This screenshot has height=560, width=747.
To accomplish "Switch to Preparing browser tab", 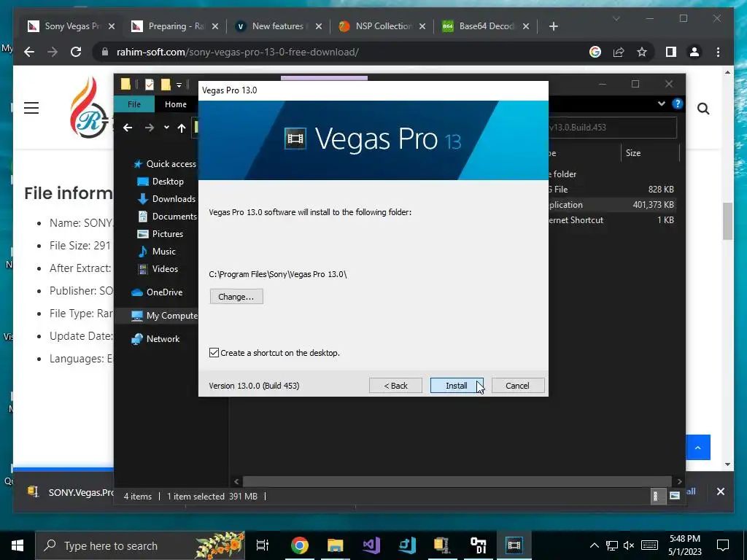I will pos(176,26).
